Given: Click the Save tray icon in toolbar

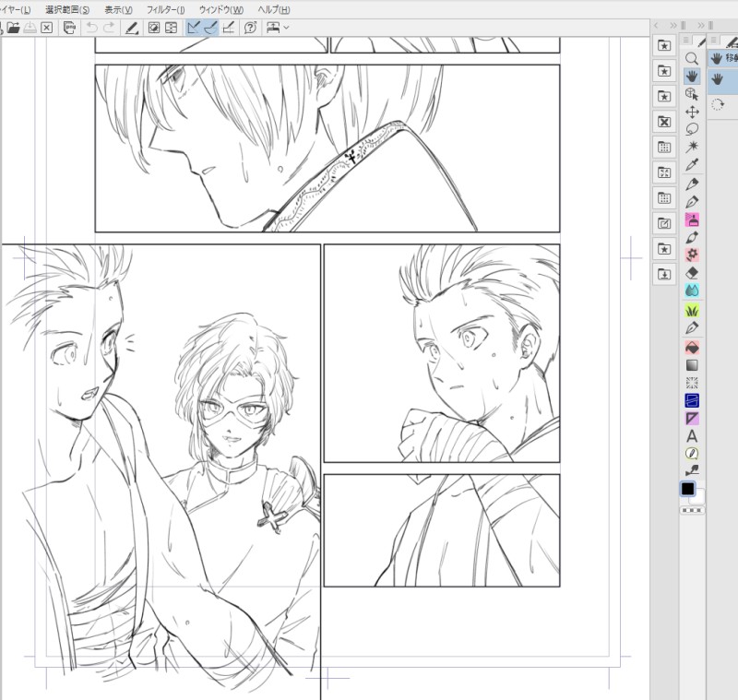Looking at the screenshot, I should [30, 28].
